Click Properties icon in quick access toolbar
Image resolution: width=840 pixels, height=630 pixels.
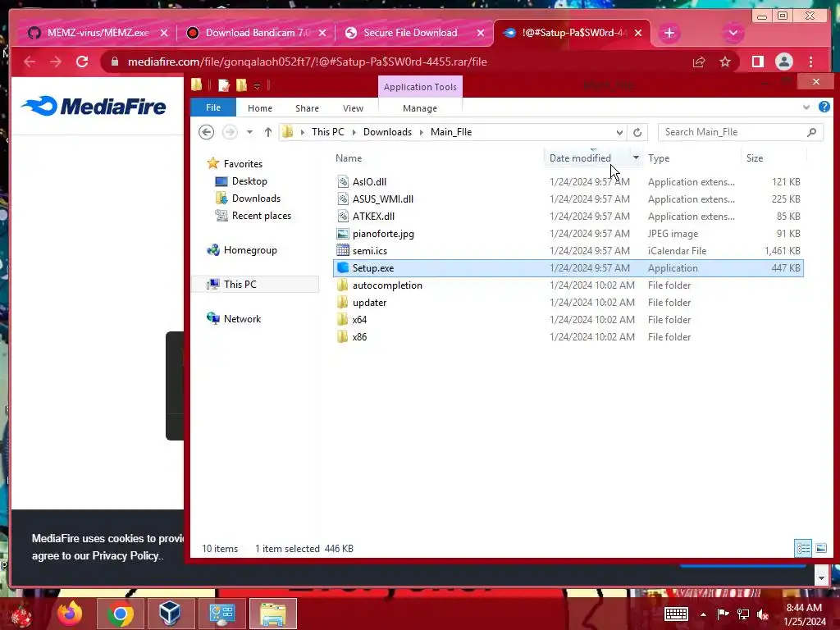tap(224, 85)
